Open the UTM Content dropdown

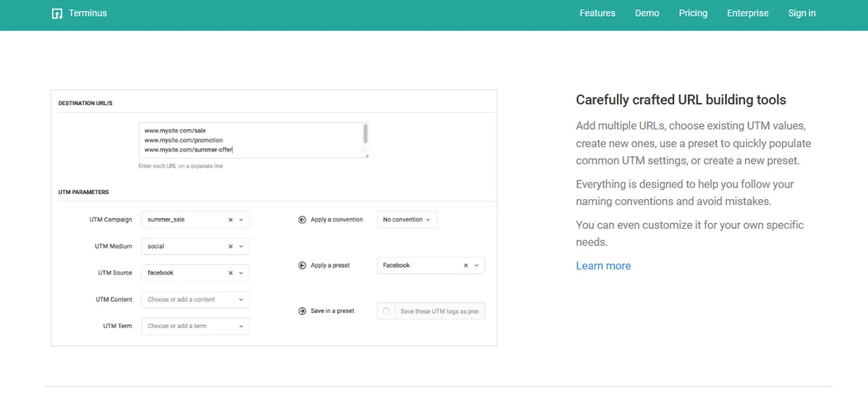240,299
